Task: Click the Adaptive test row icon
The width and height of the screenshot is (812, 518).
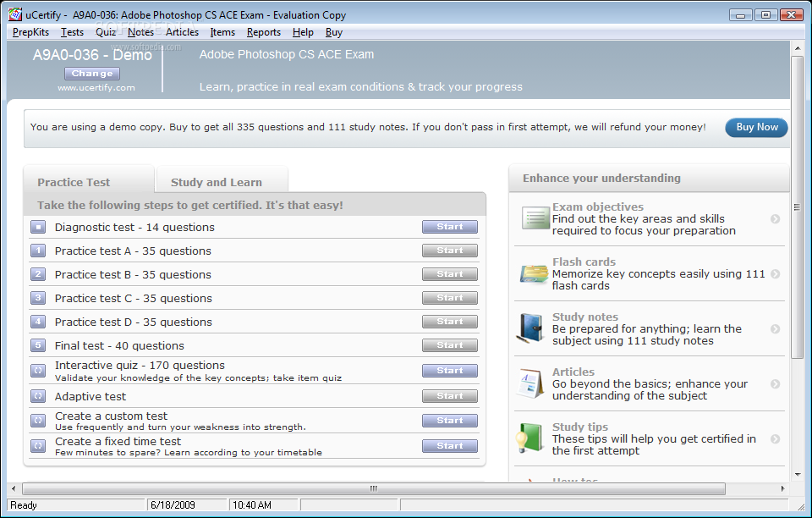Action: tap(38, 396)
